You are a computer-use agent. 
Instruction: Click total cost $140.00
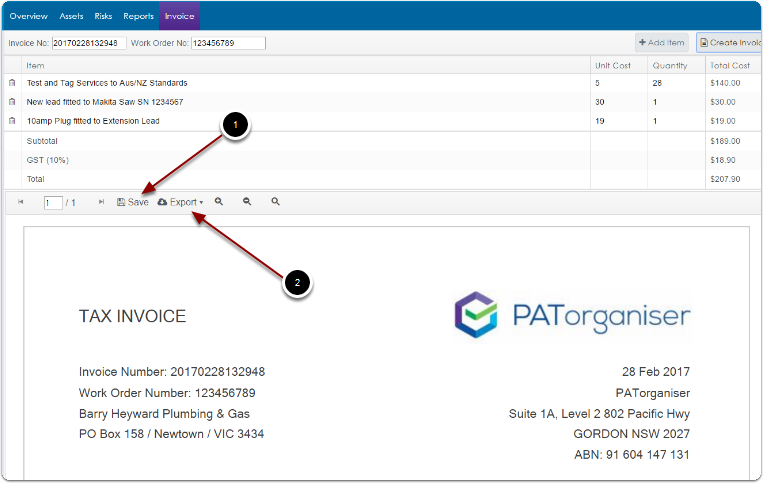click(x=725, y=83)
